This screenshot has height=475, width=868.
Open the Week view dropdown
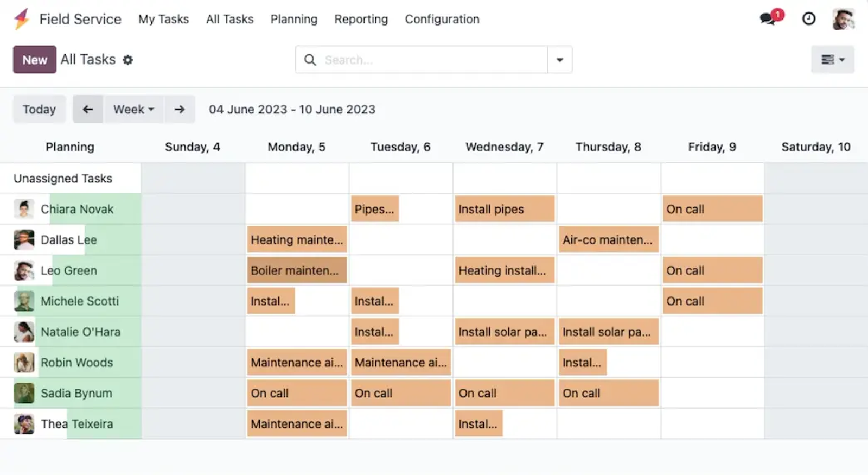[x=133, y=109]
